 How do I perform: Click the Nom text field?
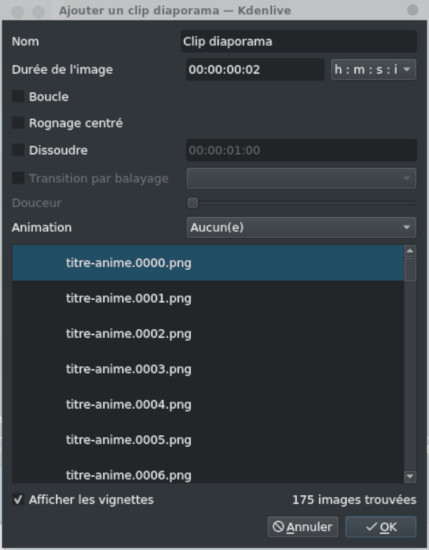pos(299,41)
